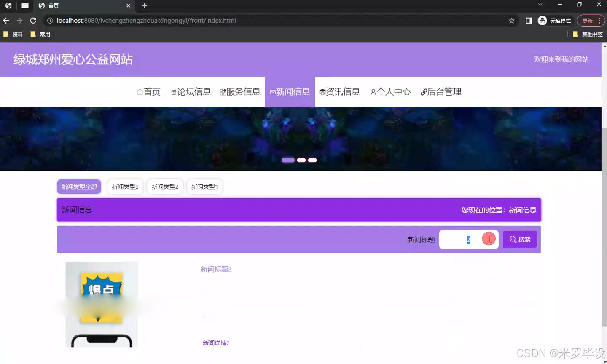Select the home icon next to 首页
This screenshot has width=607, height=364.
point(139,91)
